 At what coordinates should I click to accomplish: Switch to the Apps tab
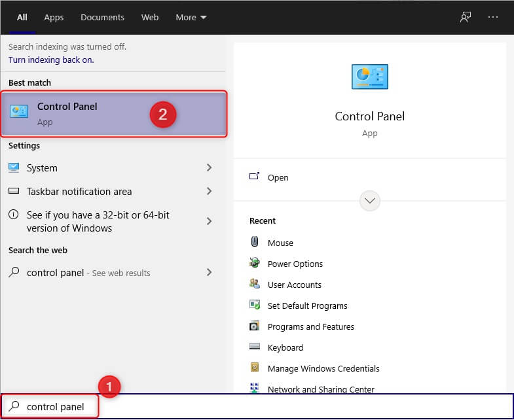pyautogui.click(x=54, y=18)
